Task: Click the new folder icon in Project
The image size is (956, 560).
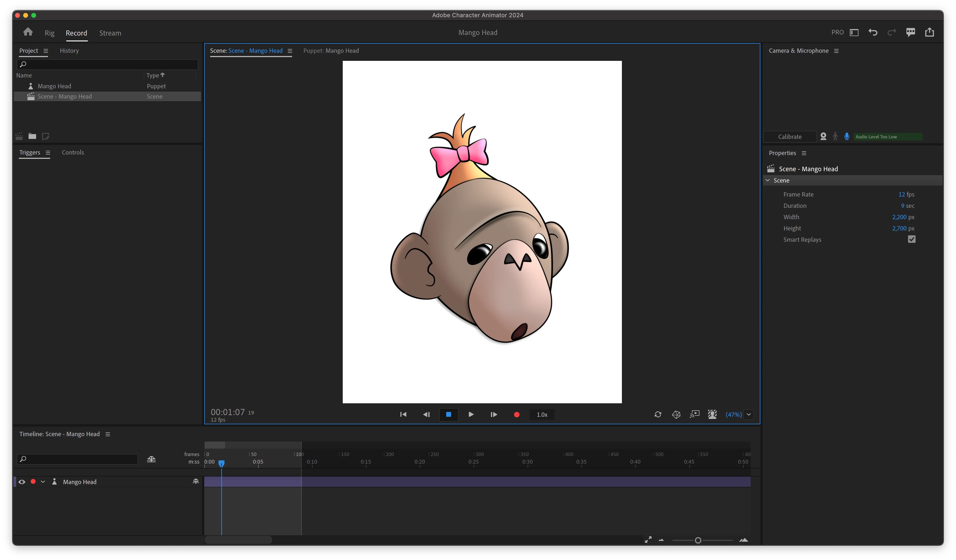Action: point(32,136)
